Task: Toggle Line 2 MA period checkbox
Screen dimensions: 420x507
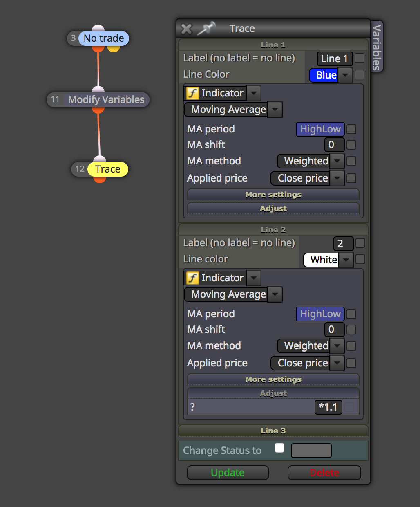Action: [351, 314]
